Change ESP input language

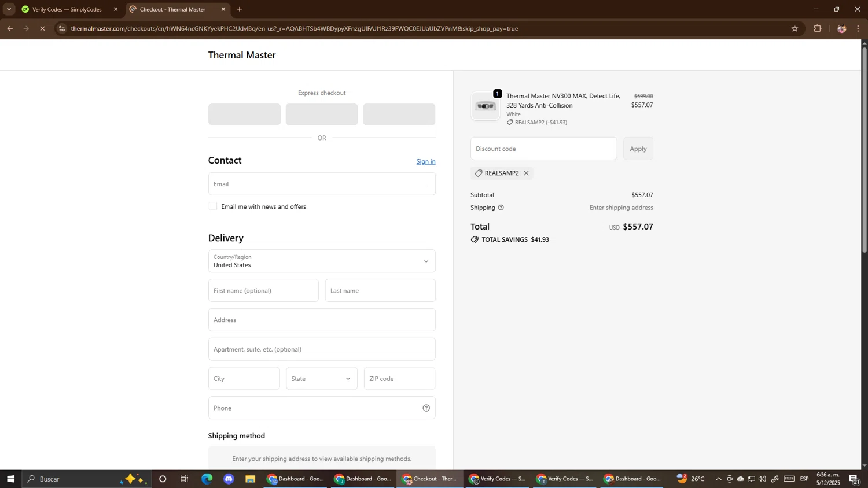tap(805, 479)
